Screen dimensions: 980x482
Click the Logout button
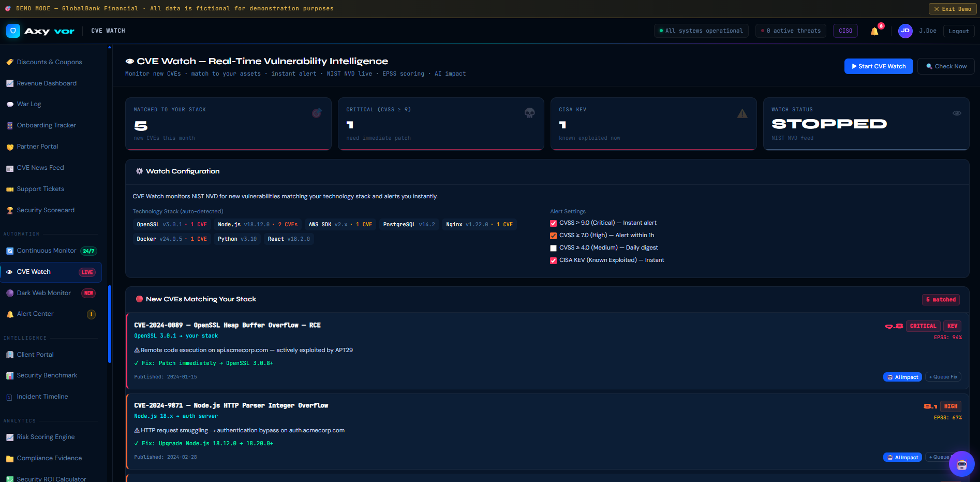coord(959,31)
